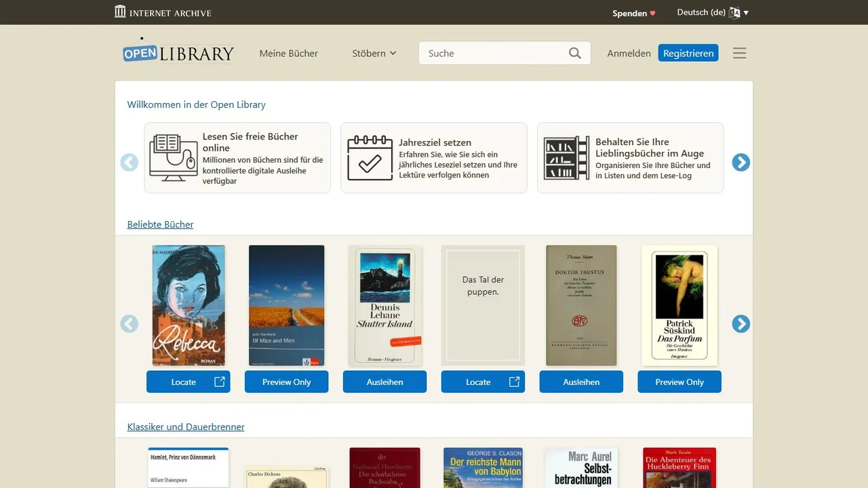The image size is (868, 488).
Task: Click computer icon on free books card
Action: pos(172,158)
